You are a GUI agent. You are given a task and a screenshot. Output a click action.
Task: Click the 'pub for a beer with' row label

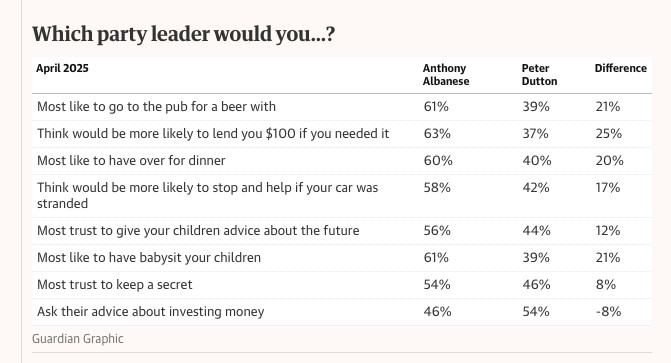pyautogui.click(x=156, y=107)
